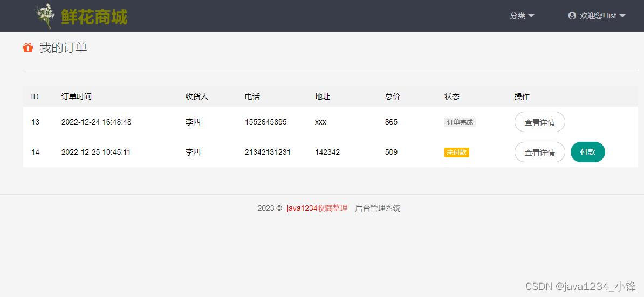Click timestamp 2022-12-24 16:48:48

click(96, 122)
